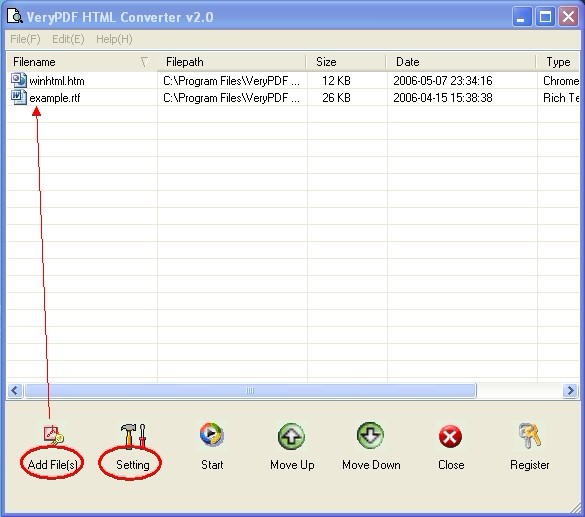This screenshot has width=585, height=517.
Task: Select the winhtml.htm file icon
Action: (19, 80)
